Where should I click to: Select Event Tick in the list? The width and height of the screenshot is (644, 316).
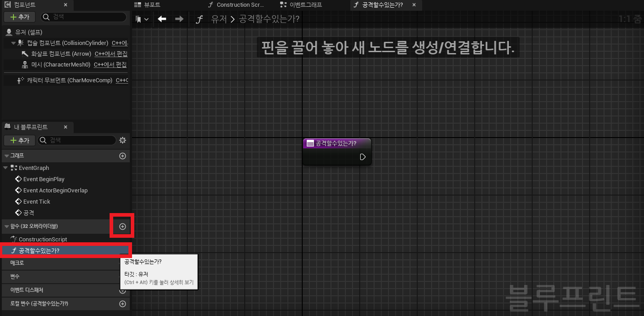click(x=37, y=201)
